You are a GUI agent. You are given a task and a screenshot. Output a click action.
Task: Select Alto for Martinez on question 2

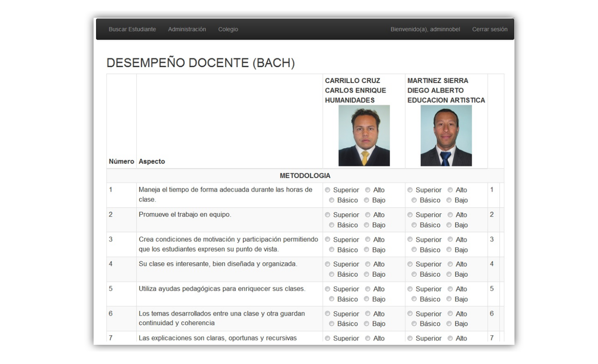pyautogui.click(x=450, y=215)
